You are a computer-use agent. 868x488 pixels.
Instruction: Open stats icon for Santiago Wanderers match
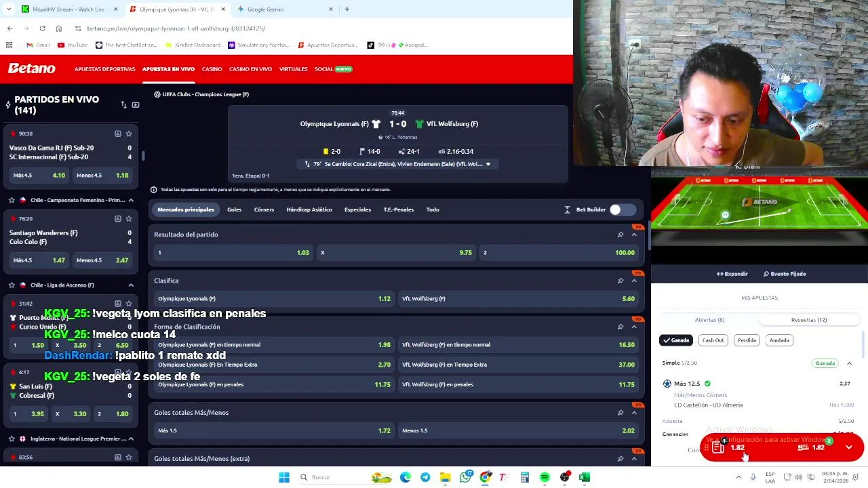pos(118,218)
